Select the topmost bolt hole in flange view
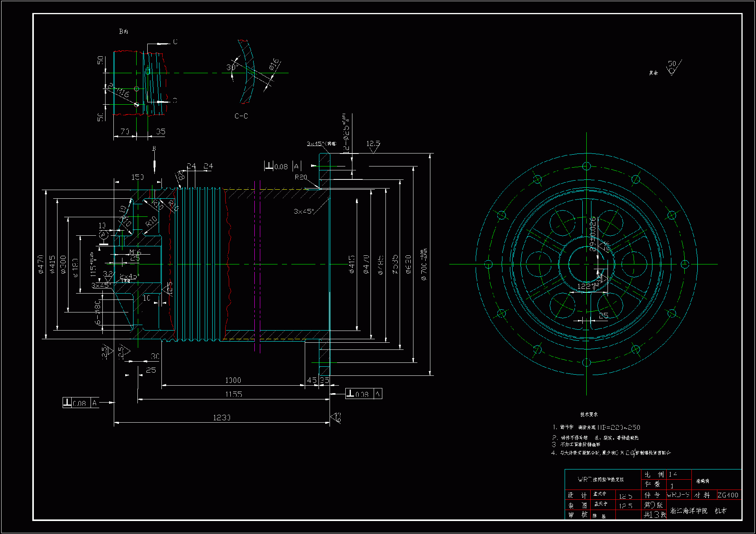756x534 pixels. coord(586,166)
